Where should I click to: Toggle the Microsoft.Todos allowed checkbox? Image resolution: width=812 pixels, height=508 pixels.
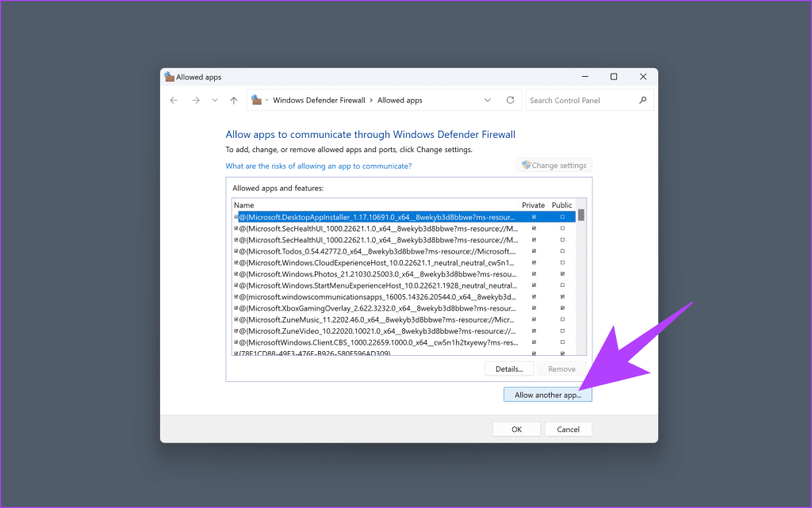(x=236, y=251)
